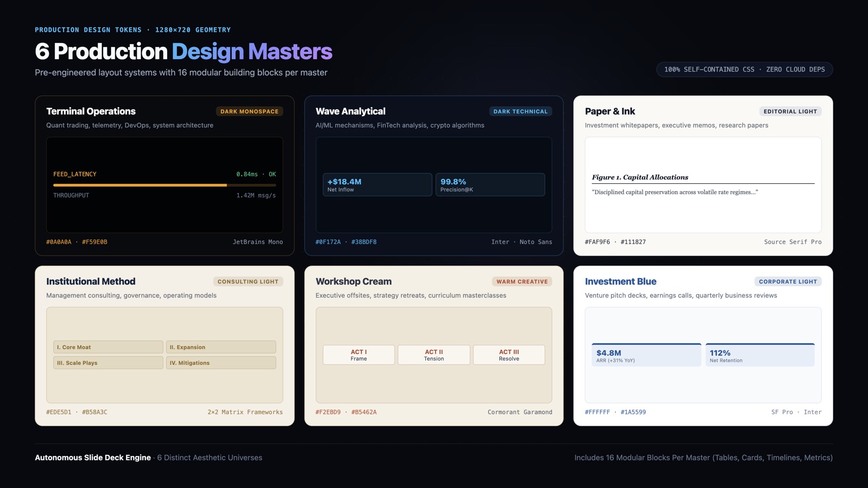Viewport: 868px width, 488px height.
Task: Click the 6 Production Design Masters heading
Action: (183, 52)
